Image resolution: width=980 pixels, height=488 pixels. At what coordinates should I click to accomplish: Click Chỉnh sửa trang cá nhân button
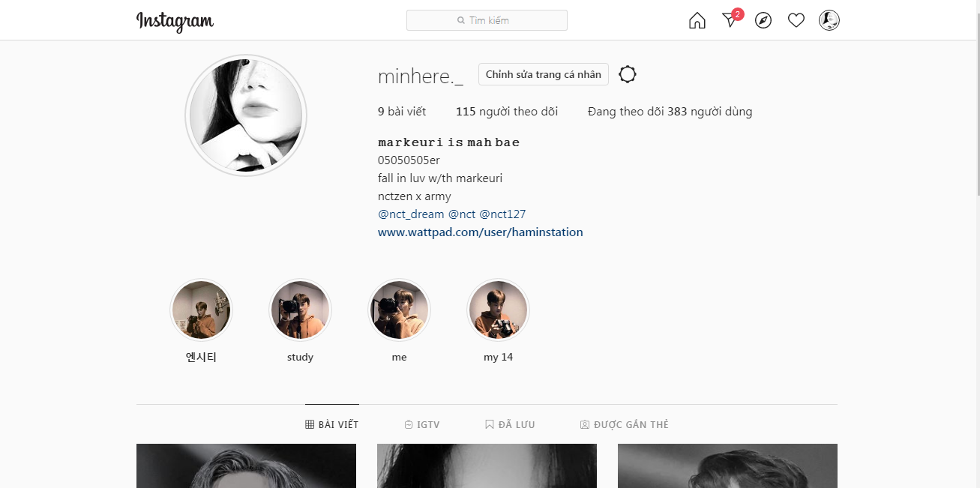coord(544,74)
